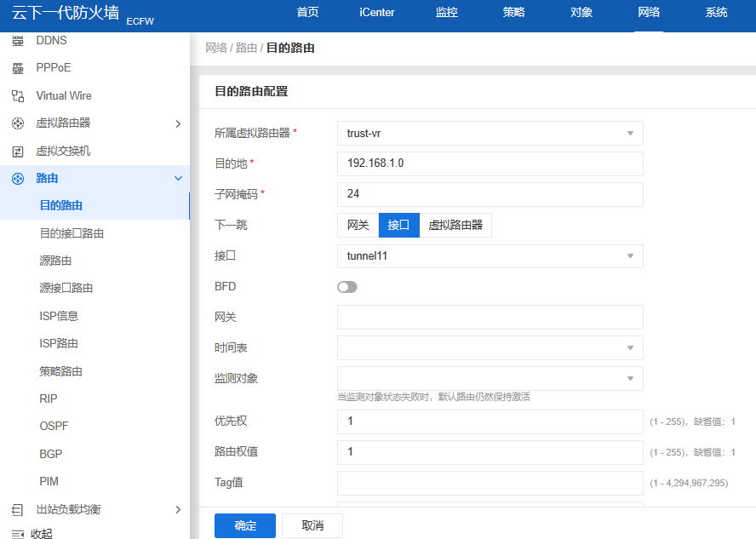Click the DDNS sidebar icon
756x539 pixels.
[x=18, y=41]
